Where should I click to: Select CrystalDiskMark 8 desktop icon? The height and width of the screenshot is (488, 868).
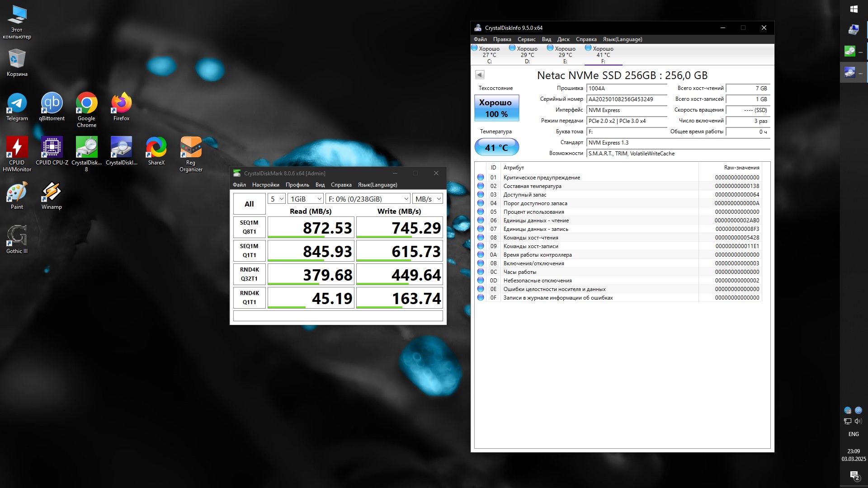coord(86,154)
